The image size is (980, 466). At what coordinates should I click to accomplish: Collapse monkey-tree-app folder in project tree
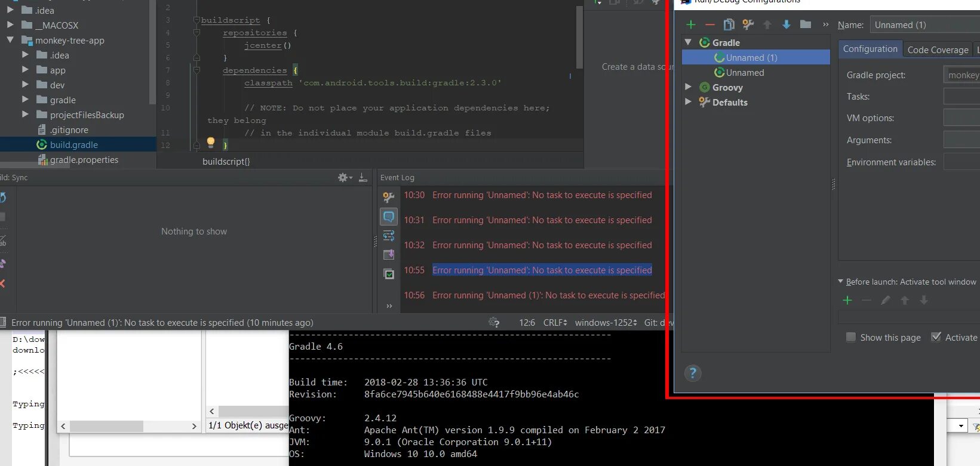click(x=10, y=40)
